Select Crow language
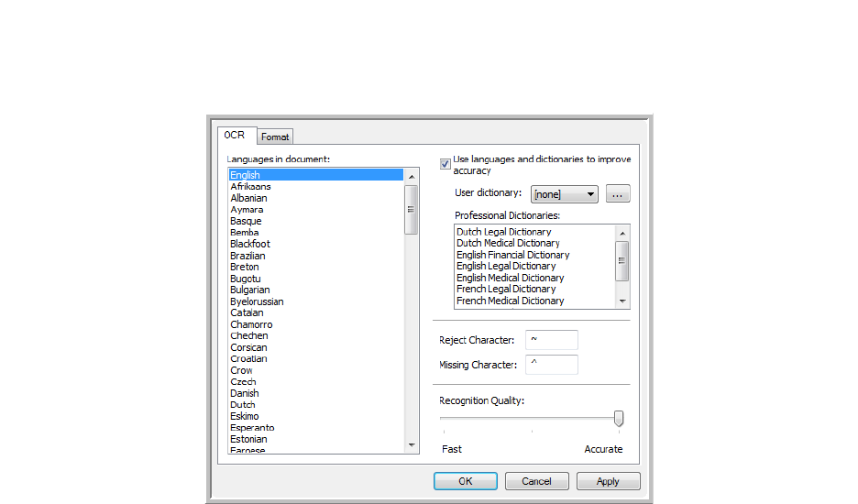 point(315,370)
